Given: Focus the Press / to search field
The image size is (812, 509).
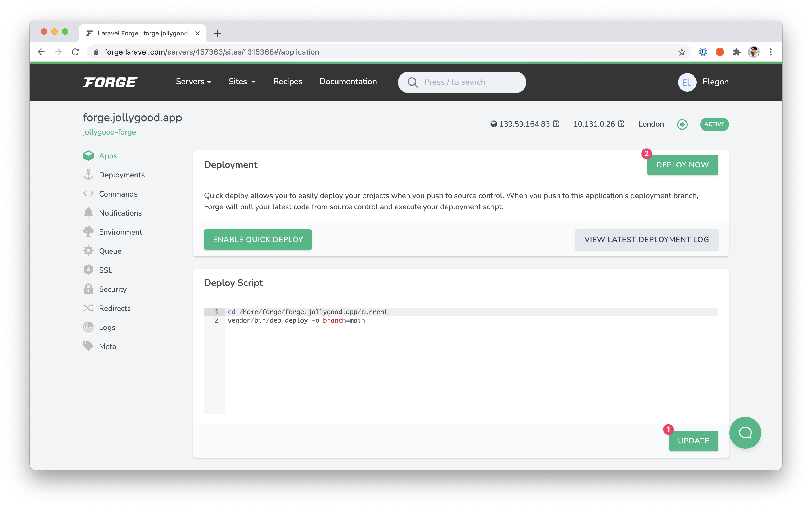Looking at the screenshot, I should click(462, 82).
